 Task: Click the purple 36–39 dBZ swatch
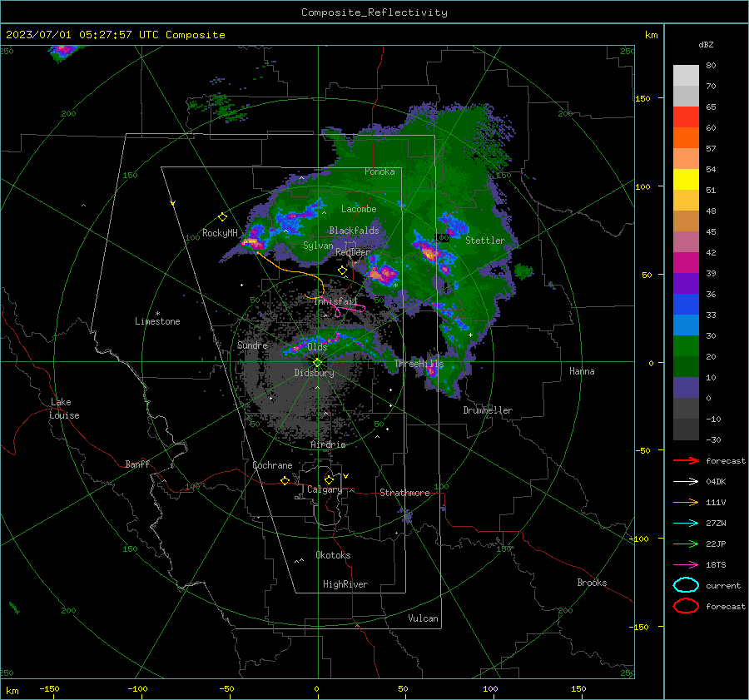click(686, 284)
